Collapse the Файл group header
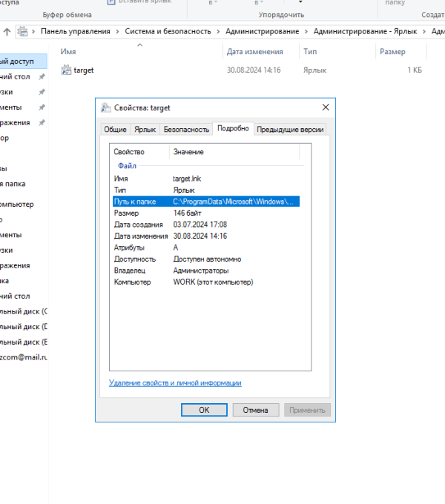 tap(127, 166)
